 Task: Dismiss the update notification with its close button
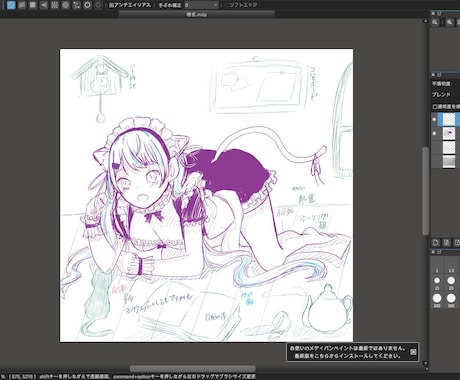[413, 352]
